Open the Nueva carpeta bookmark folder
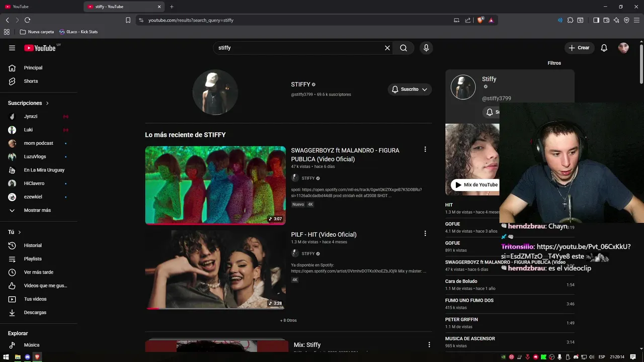The image size is (644, 362). 37,32
